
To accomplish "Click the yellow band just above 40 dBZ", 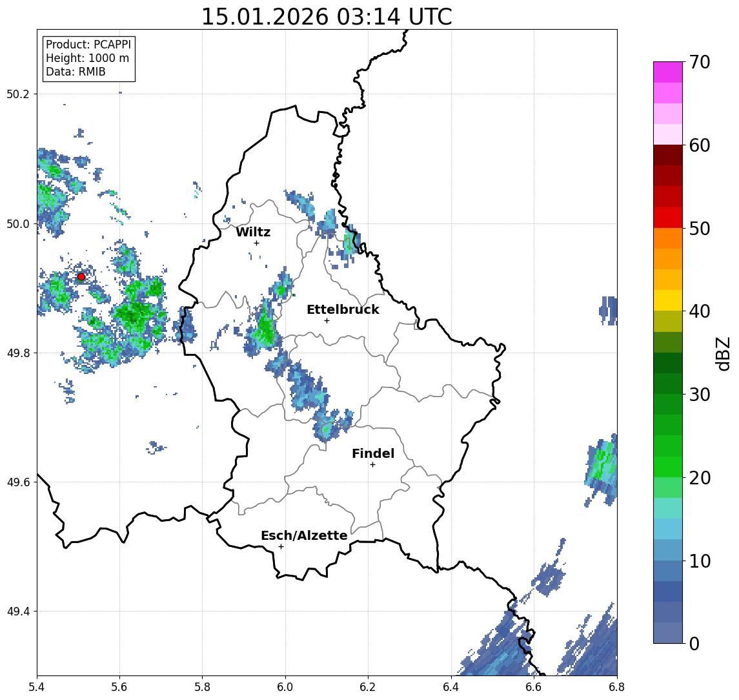I will pyautogui.click(x=668, y=300).
